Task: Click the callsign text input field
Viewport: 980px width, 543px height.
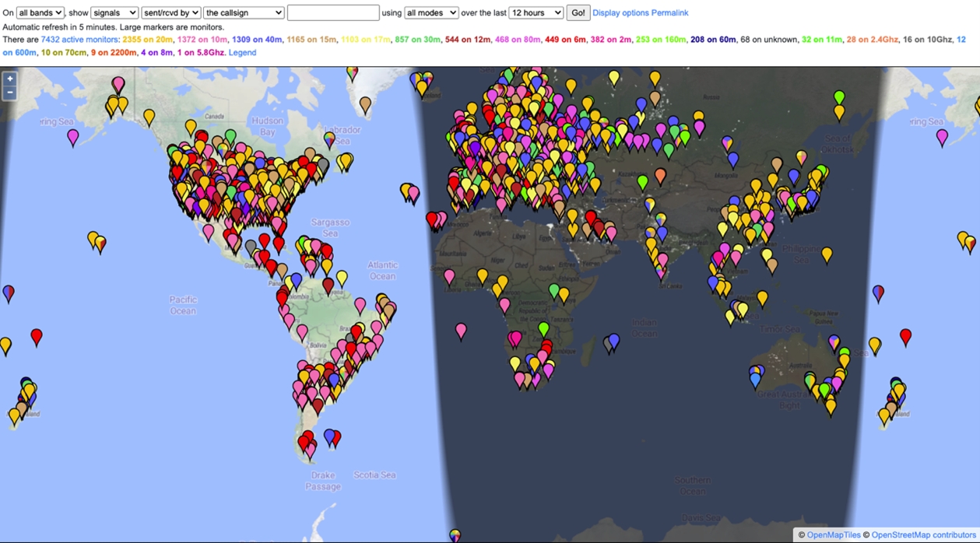Action: tap(333, 12)
